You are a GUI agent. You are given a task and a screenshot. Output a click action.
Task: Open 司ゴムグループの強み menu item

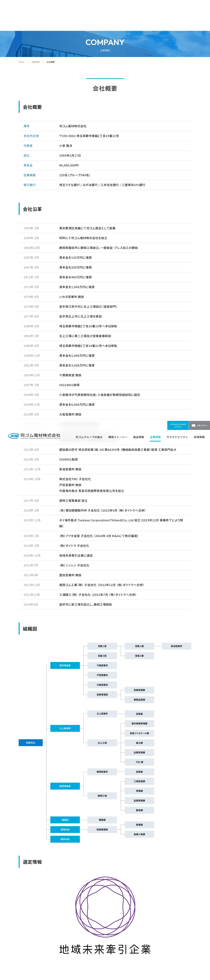(x=89, y=437)
